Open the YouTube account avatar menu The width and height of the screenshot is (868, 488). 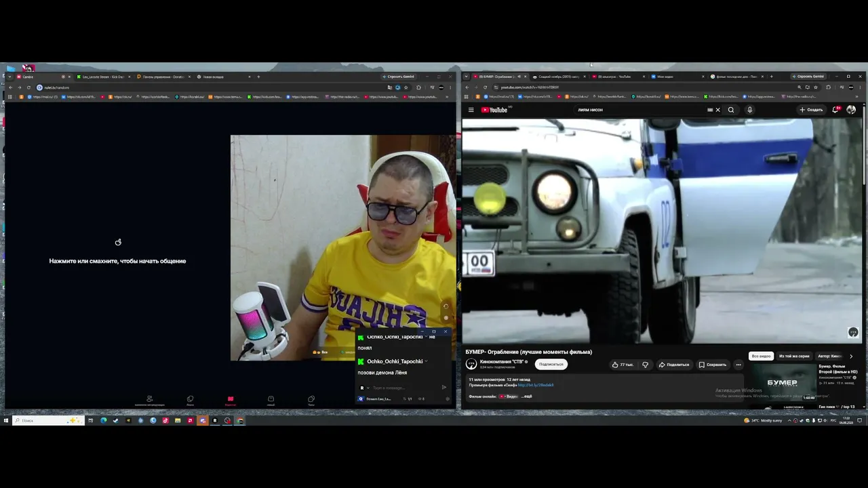851,110
